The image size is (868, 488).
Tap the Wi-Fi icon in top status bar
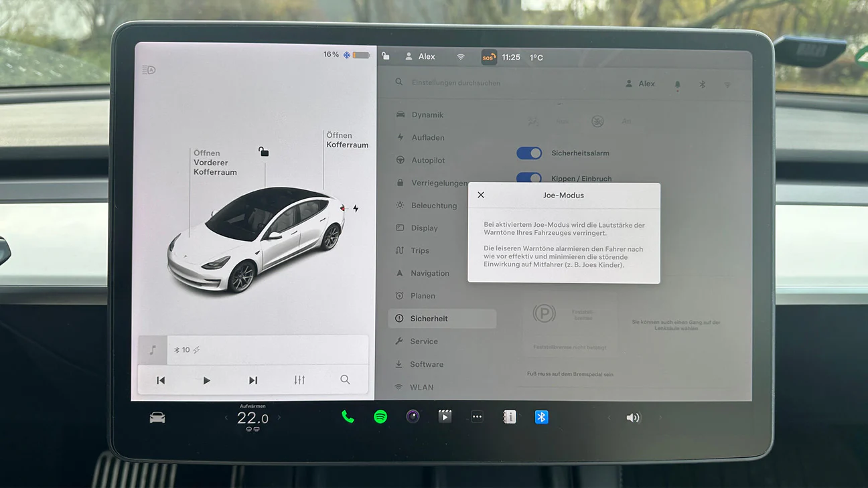461,58
